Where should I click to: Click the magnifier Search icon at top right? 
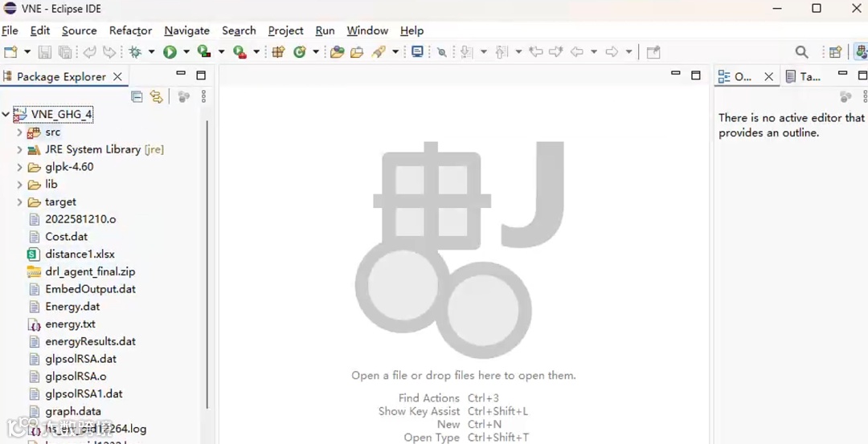[x=801, y=52]
